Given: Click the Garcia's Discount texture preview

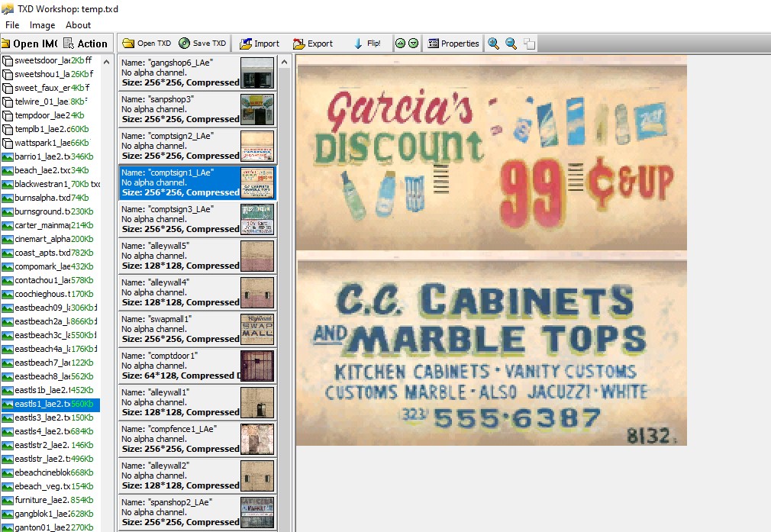Looking at the screenshot, I should pyautogui.click(x=492, y=251).
